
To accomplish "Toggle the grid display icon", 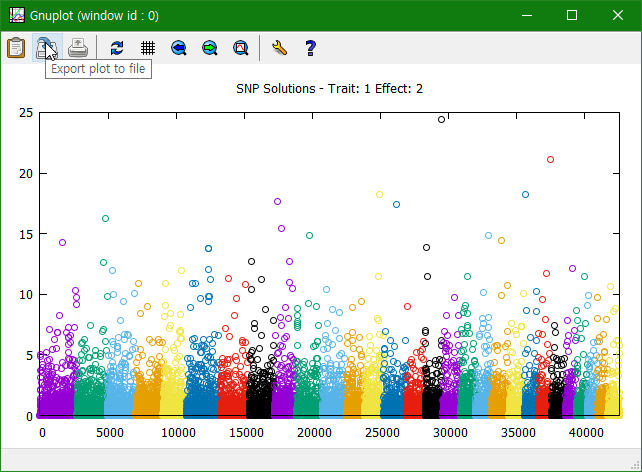I will coord(148,48).
